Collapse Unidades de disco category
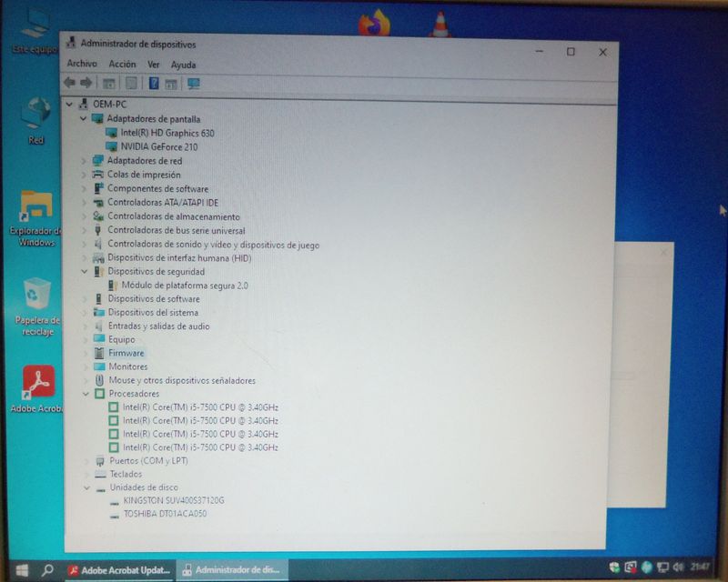This screenshot has width=728, height=582. (x=86, y=487)
